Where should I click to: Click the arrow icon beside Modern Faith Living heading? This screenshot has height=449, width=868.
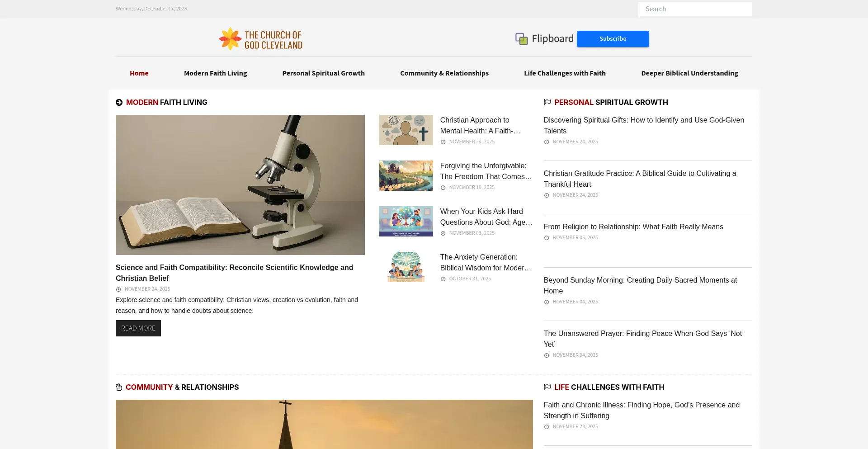pos(119,103)
